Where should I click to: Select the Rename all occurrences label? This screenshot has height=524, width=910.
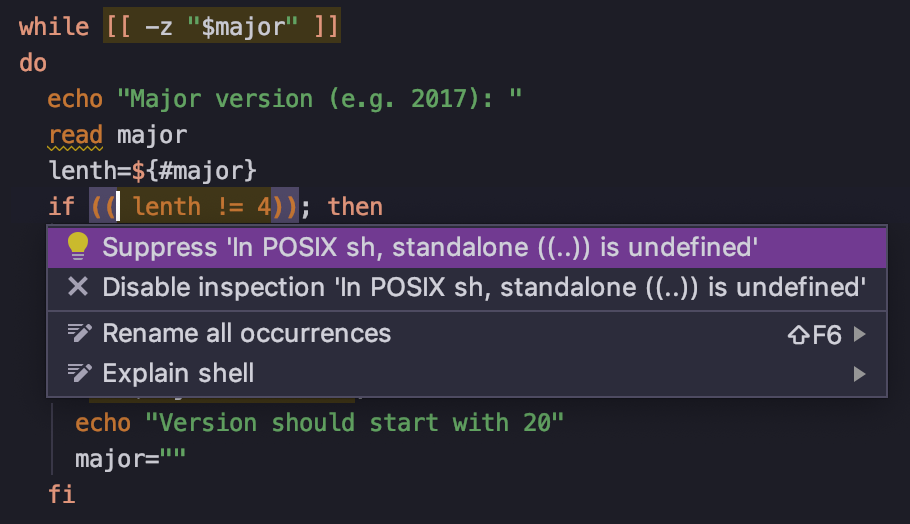coord(246,333)
